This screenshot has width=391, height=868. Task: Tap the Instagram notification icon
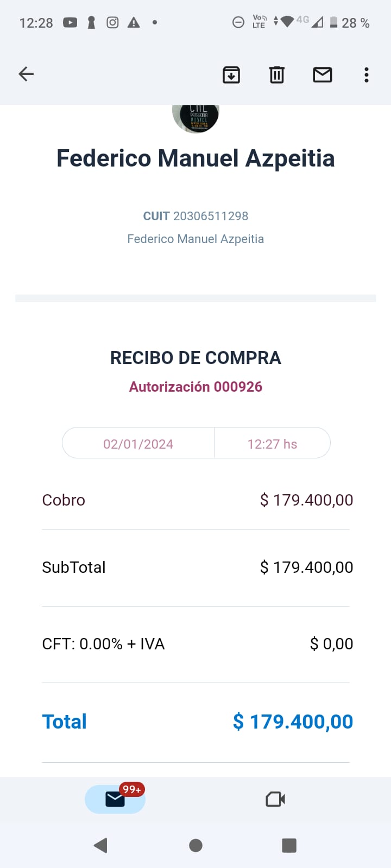(x=112, y=23)
